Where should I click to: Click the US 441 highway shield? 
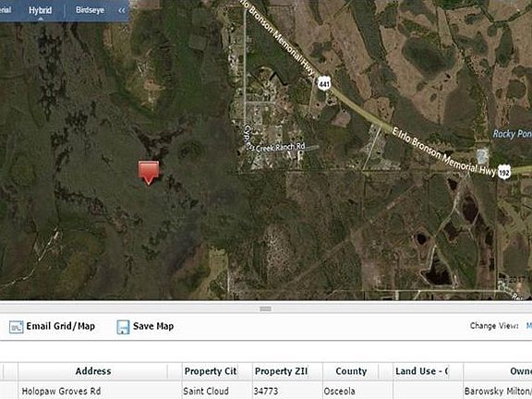click(x=324, y=83)
